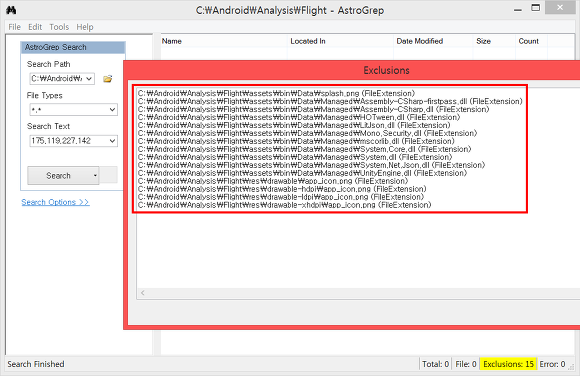Sort results by Size column header
Screen dimensions: 580x376
(494, 41)
